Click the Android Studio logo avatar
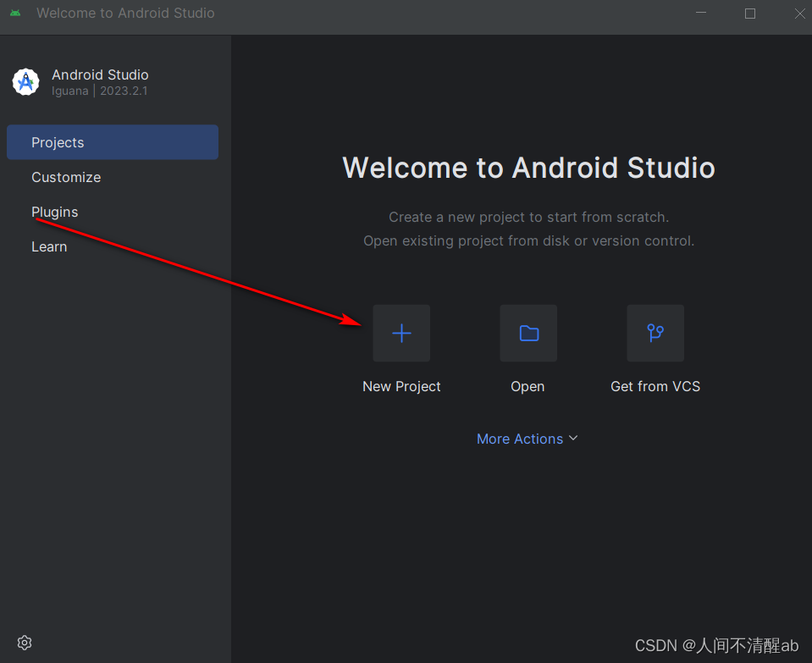 25,82
